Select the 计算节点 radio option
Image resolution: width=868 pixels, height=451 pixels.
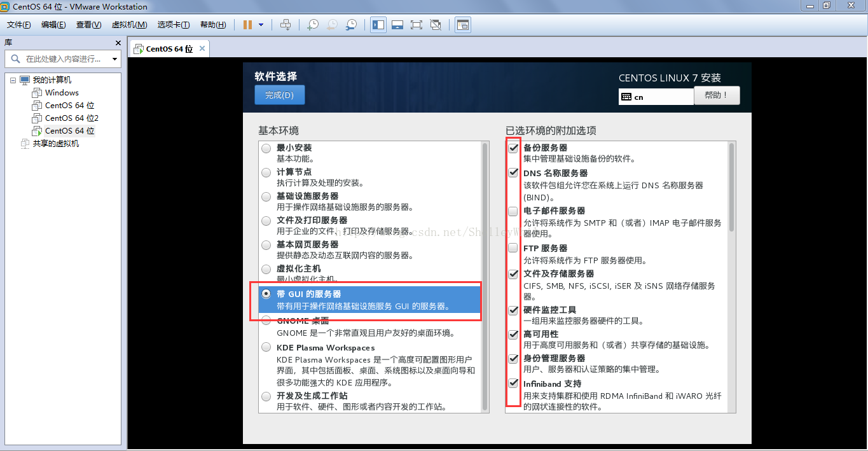(266, 172)
